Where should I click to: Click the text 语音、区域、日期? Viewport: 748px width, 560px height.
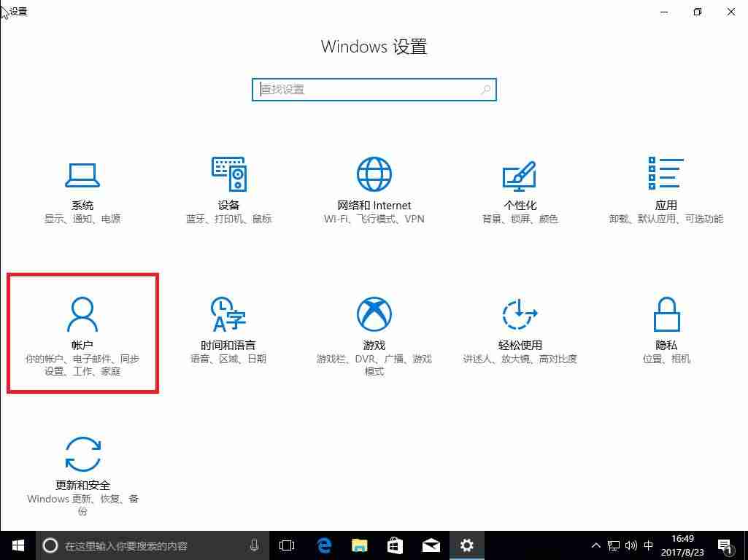click(x=228, y=359)
